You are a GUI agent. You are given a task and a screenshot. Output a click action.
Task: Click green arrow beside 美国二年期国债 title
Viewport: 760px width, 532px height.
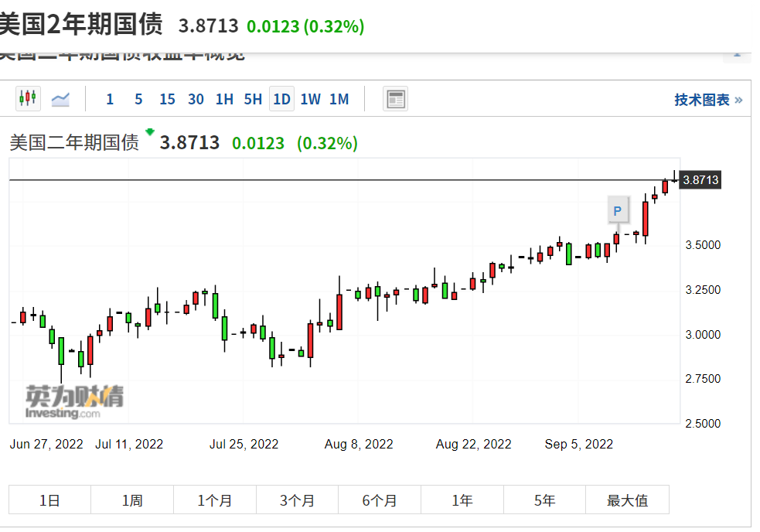coord(149,133)
